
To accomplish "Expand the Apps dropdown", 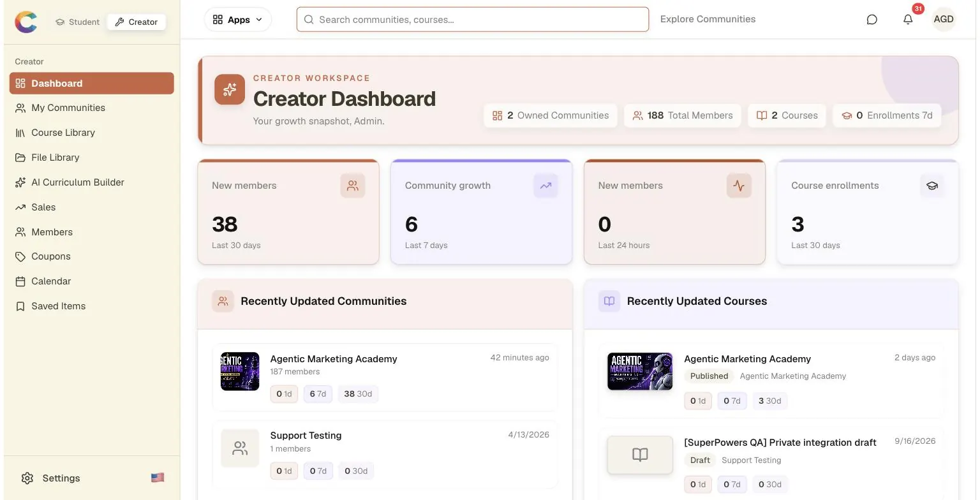I will [x=238, y=20].
